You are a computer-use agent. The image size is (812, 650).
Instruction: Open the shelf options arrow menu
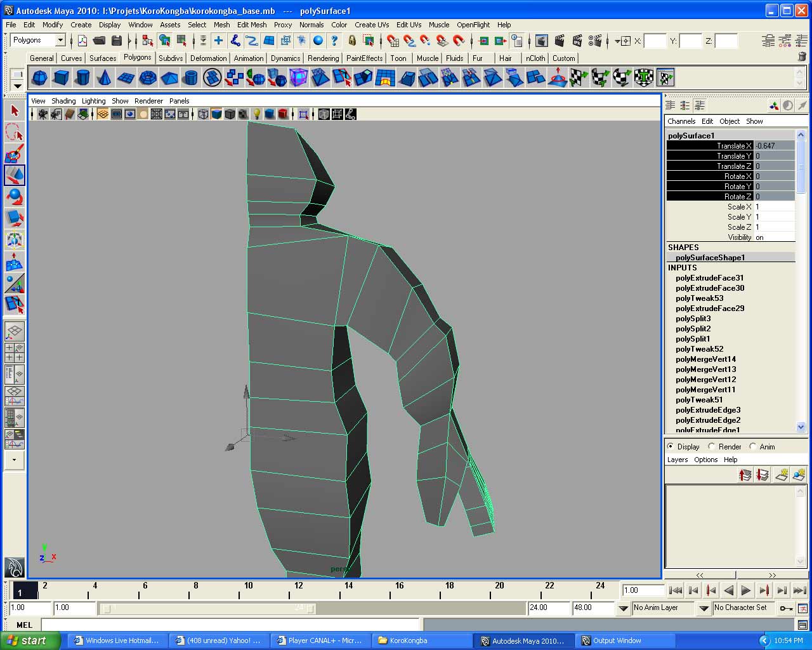coord(17,86)
